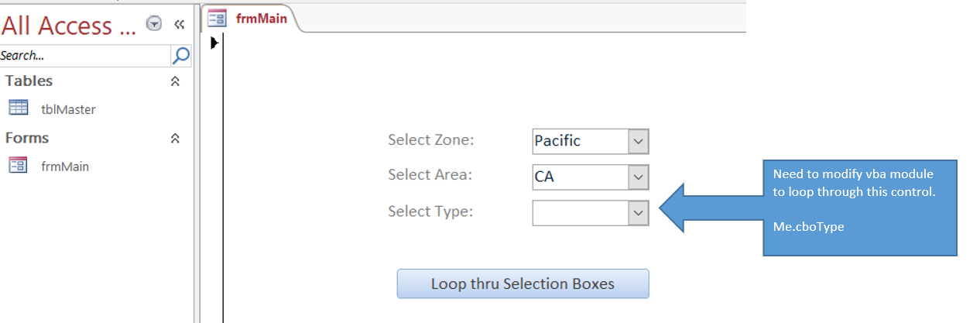Click the frmMain form icon in the Forms list
Screen dimensions: 980x323
point(19,165)
